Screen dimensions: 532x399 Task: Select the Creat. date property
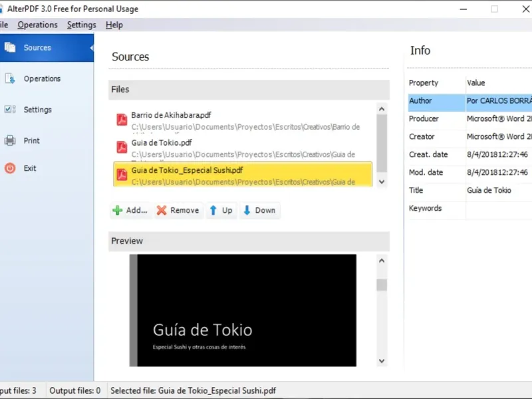[x=470, y=155]
